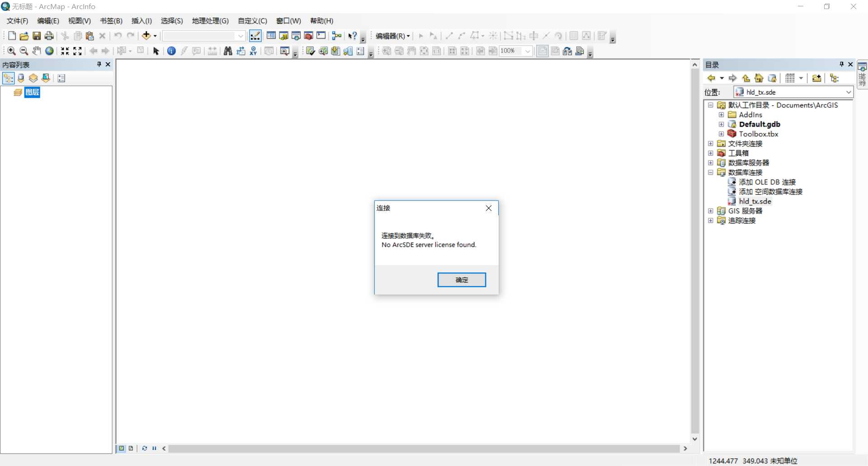Screen dimensions: 868x466
Task: Close the connection failed dialog
Action: [x=489, y=208]
